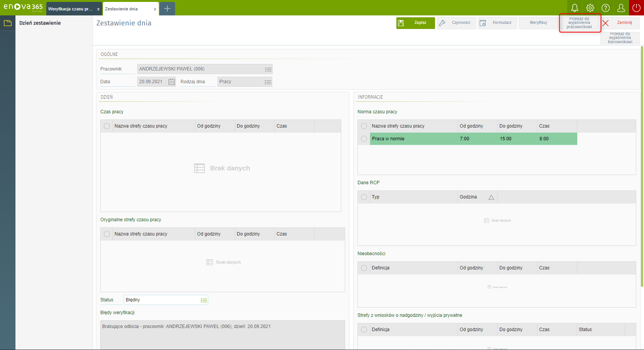Click the Zapisz save button
Image resolution: width=644 pixels, height=350 pixels.
coord(415,23)
